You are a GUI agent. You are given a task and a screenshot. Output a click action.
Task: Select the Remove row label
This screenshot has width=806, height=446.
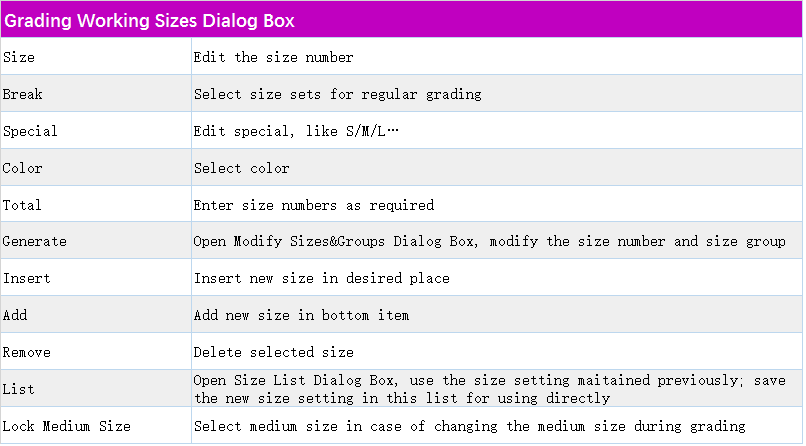click(x=27, y=352)
